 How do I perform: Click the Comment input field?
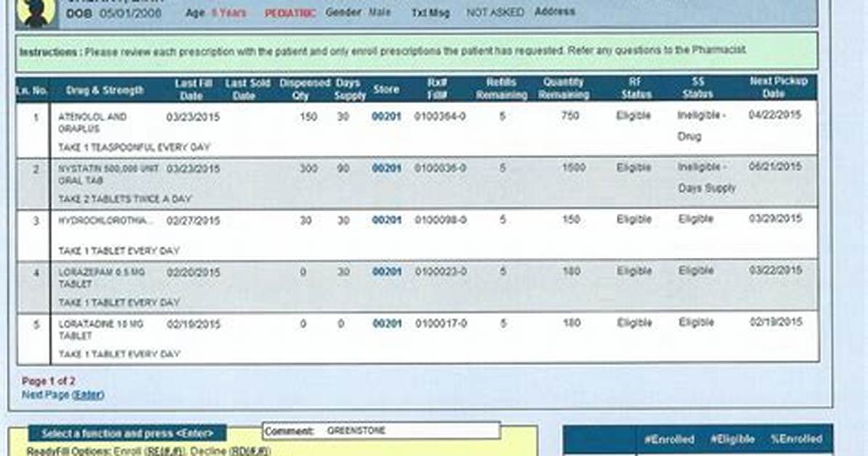[x=382, y=431]
